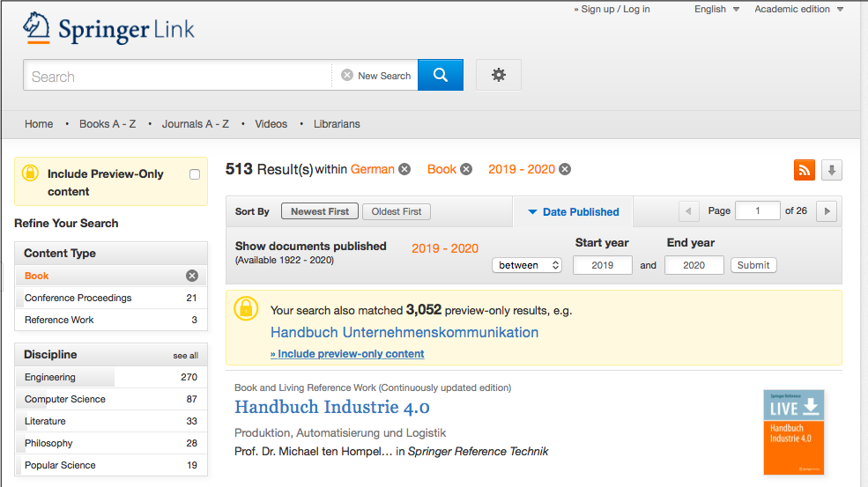Clear search with New Search x icon
This screenshot has height=487, width=868.
click(x=347, y=75)
